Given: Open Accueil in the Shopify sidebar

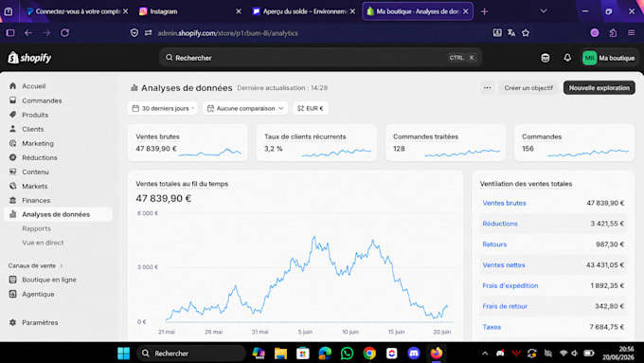Looking at the screenshot, I should pyautogui.click(x=34, y=86).
